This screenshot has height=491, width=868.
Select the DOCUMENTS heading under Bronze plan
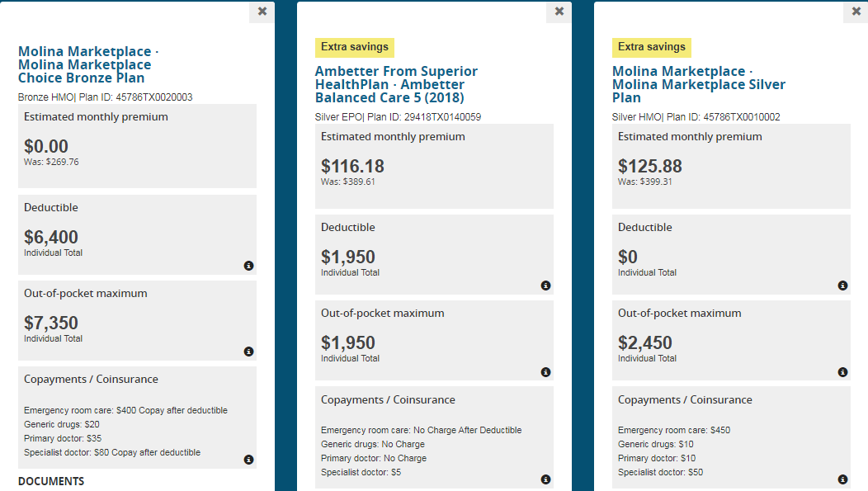tap(51, 481)
